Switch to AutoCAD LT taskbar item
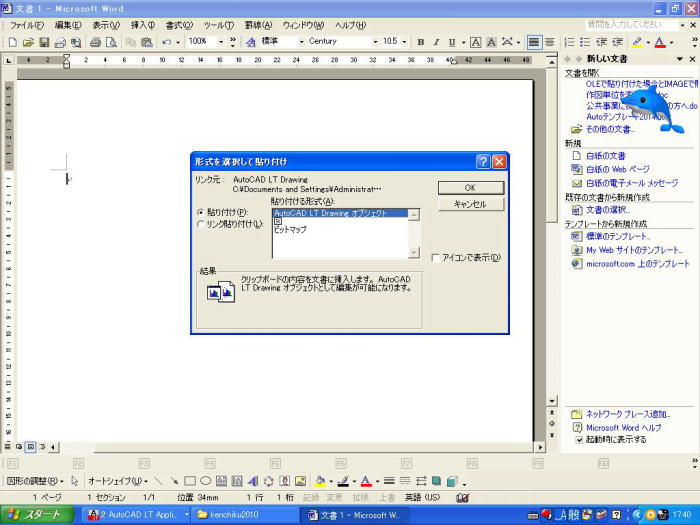Image resolution: width=700 pixels, height=525 pixels. click(x=138, y=515)
